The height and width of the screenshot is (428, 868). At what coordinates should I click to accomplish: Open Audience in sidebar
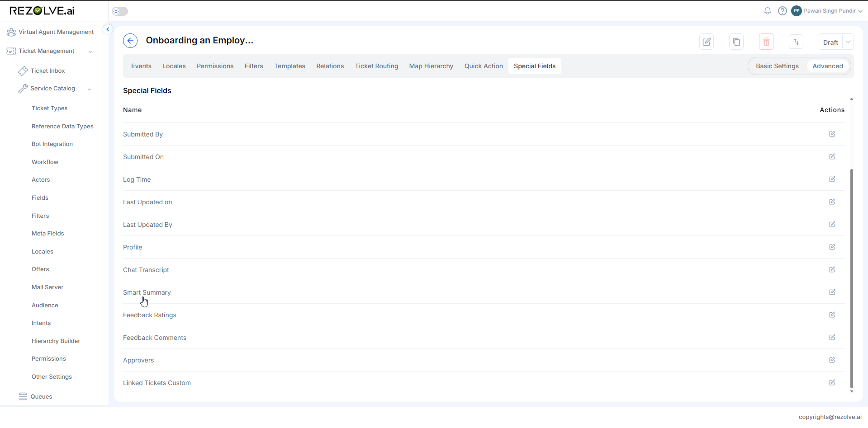[x=45, y=306]
